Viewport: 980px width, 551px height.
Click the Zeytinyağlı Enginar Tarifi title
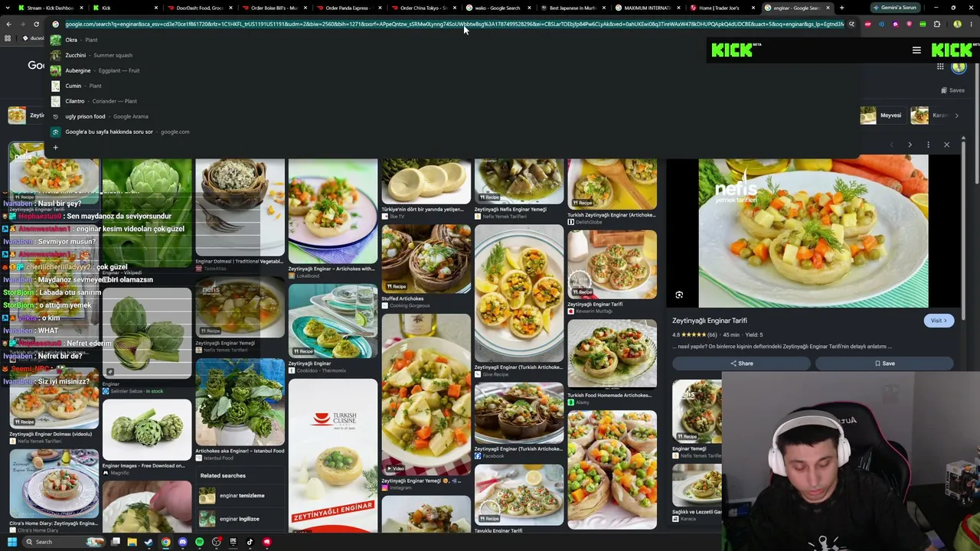coord(710,321)
